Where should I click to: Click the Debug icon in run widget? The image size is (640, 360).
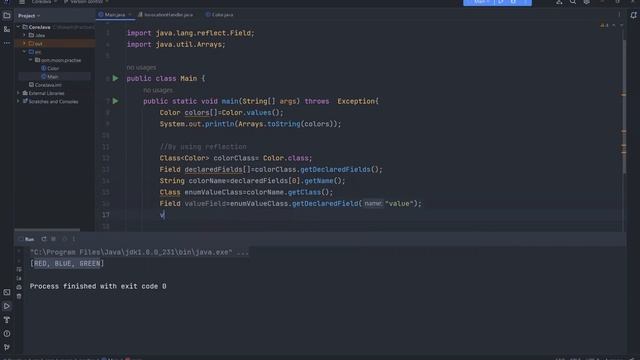513,2
